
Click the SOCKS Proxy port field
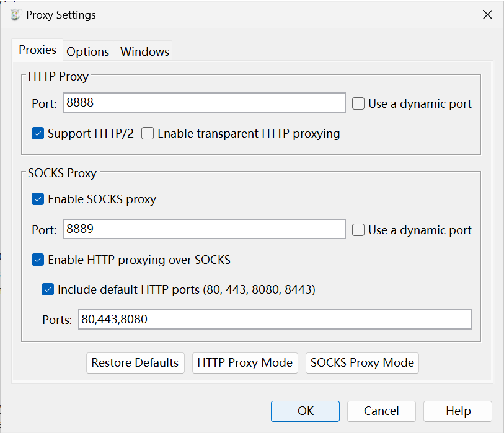(x=204, y=229)
